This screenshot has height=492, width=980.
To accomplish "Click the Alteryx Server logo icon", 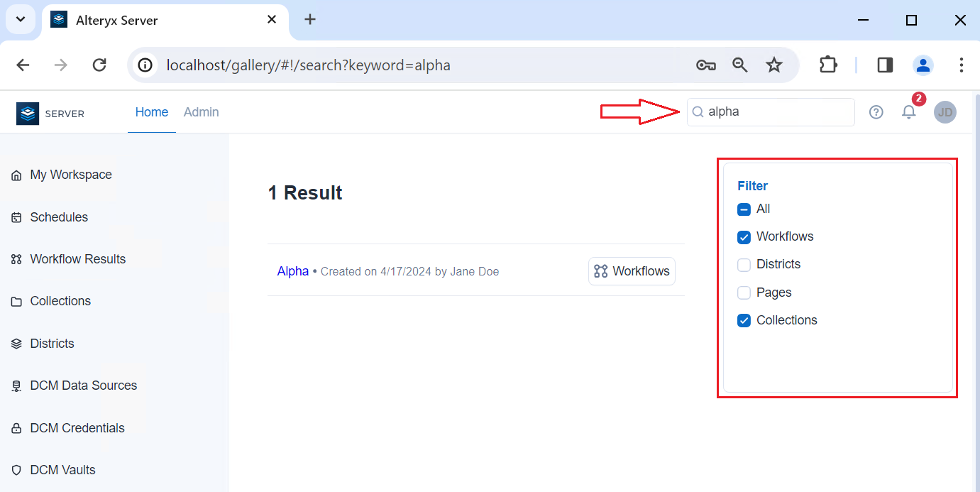I will (x=27, y=112).
